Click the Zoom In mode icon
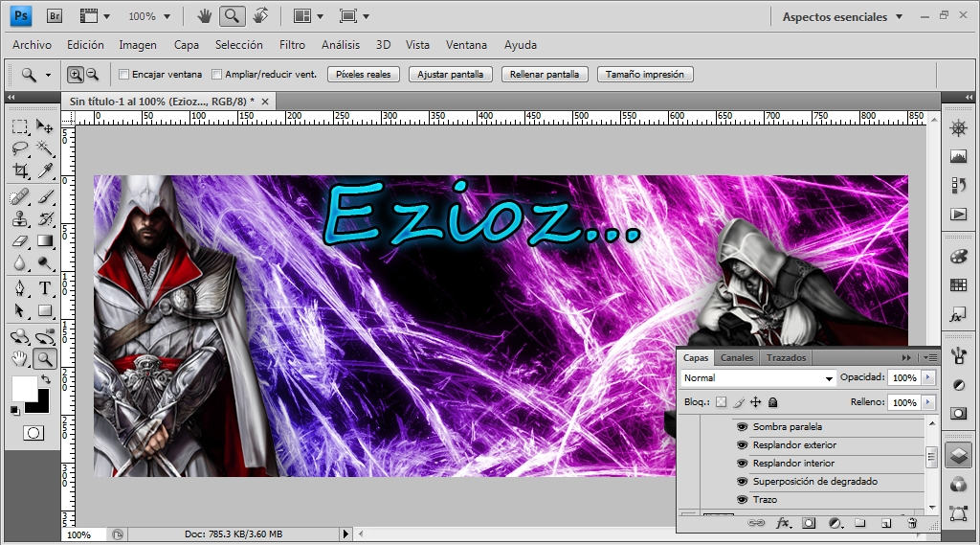The image size is (980, 545). (75, 75)
